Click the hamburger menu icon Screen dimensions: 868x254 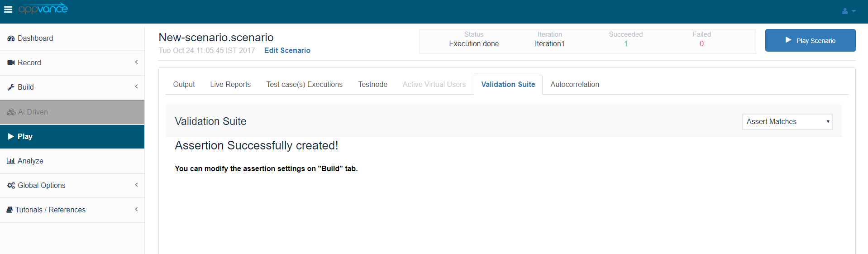(8, 10)
